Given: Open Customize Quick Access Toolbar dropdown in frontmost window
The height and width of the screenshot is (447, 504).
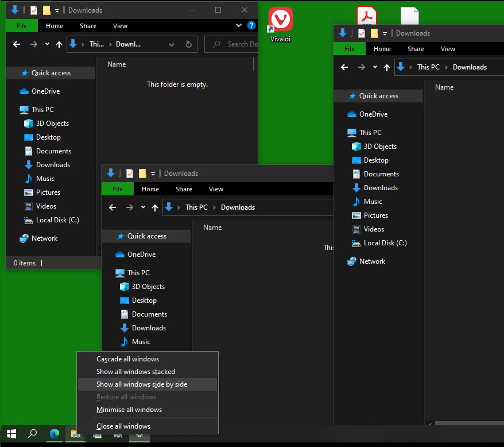Looking at the screenshot, I should 385,33.
